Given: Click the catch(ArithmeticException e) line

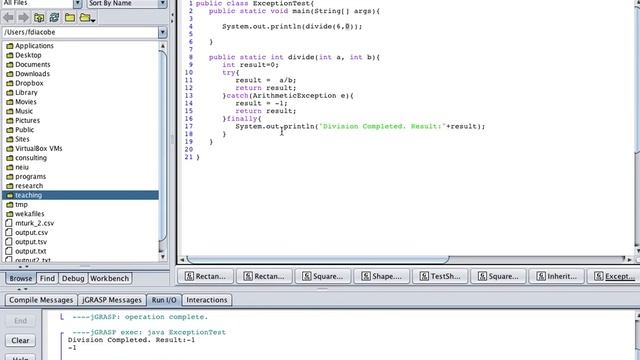Looking at the screenshot, I should pyautogui.click(x=288, y=96).
